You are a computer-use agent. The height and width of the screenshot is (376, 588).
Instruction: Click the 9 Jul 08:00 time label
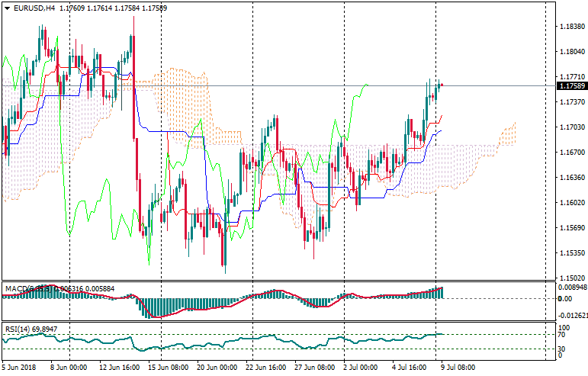456,367
